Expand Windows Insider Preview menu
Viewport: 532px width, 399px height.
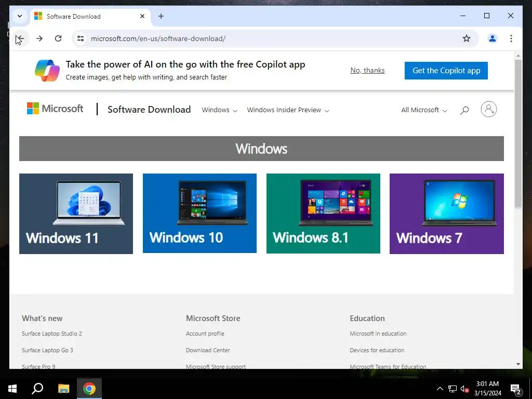click(x=288, y=110)
